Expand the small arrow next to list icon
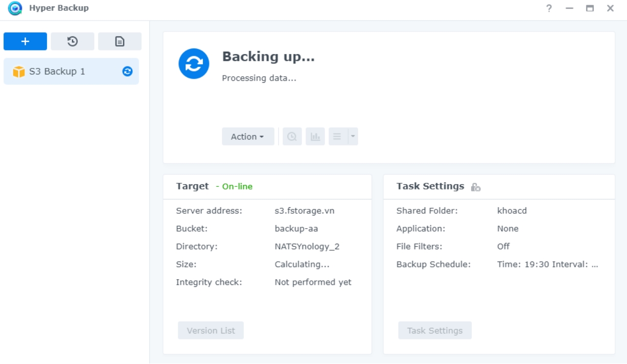Viewport: 627px width, 364px height. tap(353, 136)
